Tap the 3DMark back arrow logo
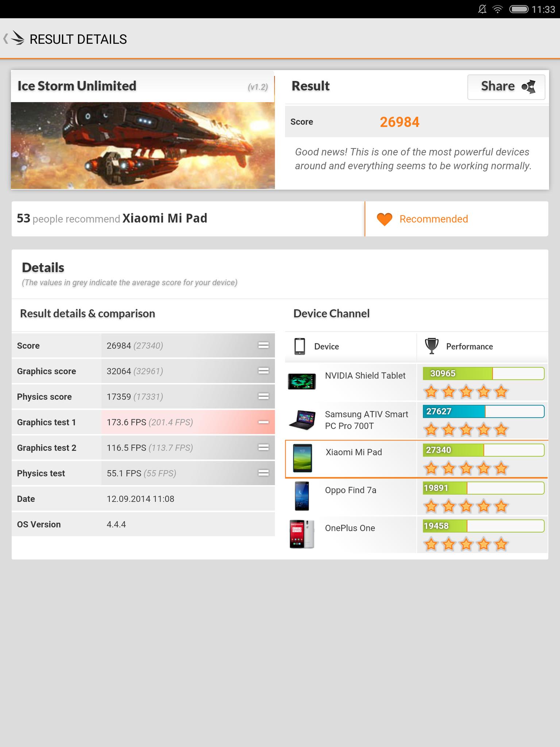This screenshot has width=560, height=747. pyautogui.click(x=14, y=38)
